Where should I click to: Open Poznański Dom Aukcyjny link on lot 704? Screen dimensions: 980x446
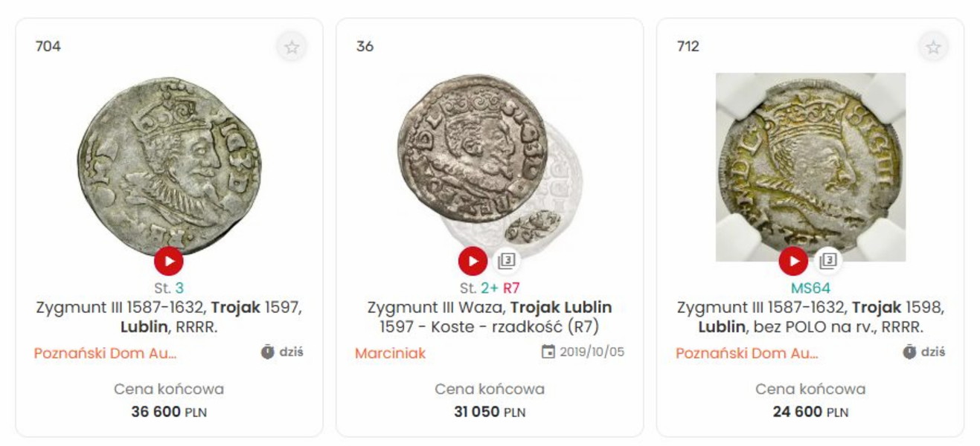coord(106,354)
